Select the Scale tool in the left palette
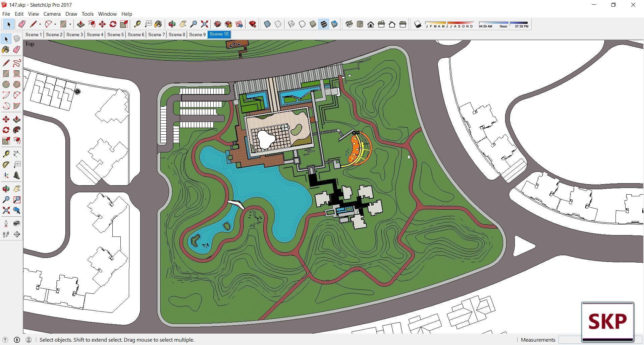Image resolution: width=644 pixels, height=345 pixels. click(x=6, y=141)
